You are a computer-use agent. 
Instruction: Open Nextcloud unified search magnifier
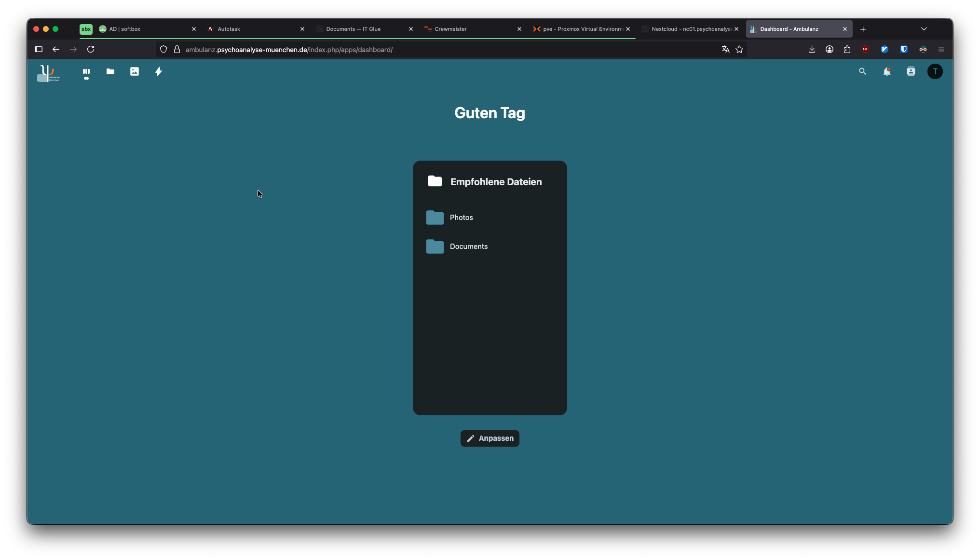pos(862,71)
